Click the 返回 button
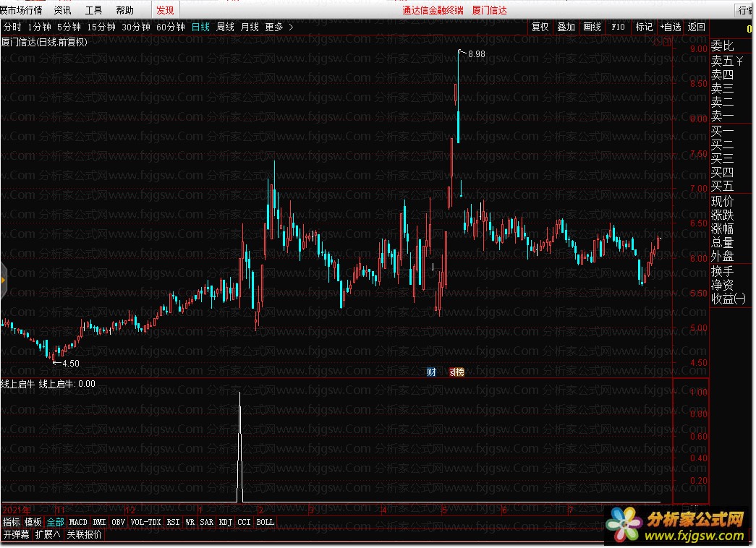Viewport: 756px width, 548px height. (696, 27)
